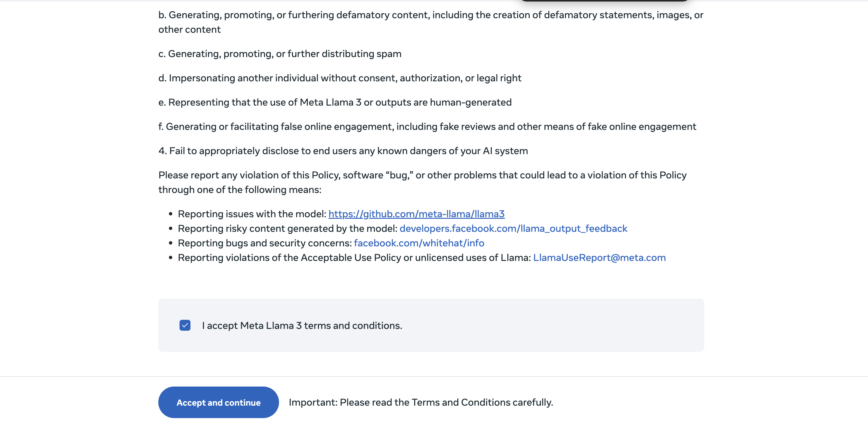Follow the facebook.com/whitehat/info link
The height and width of the screenshot is (446, 868).
tap(419, 243)
